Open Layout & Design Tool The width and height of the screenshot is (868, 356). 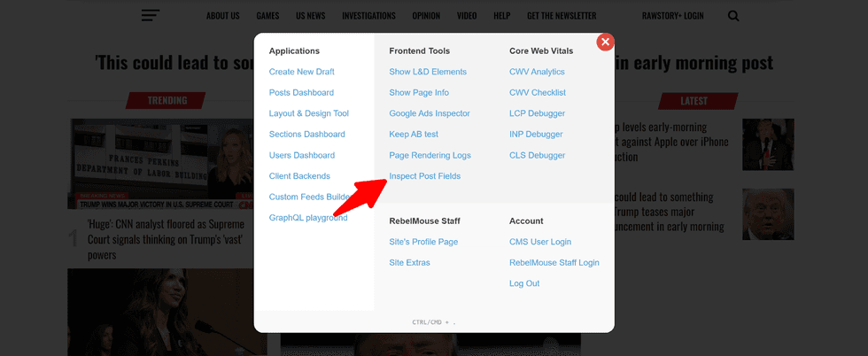pos(309,113)
